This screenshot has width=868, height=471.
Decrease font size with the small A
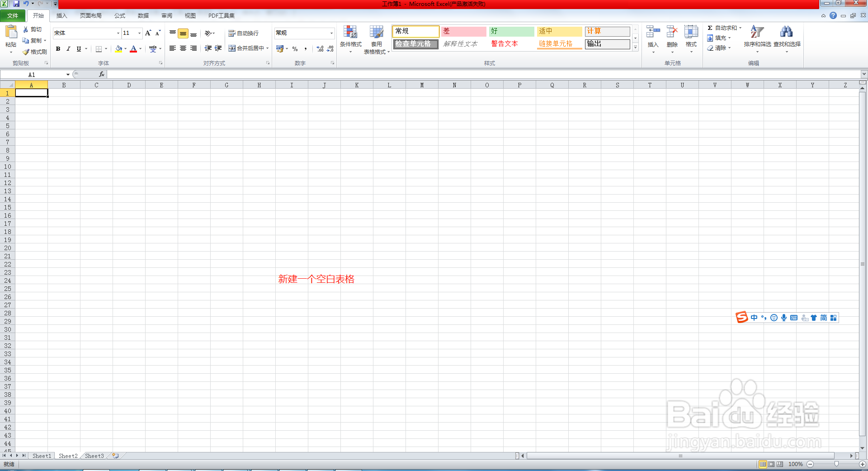coord(158,33)
